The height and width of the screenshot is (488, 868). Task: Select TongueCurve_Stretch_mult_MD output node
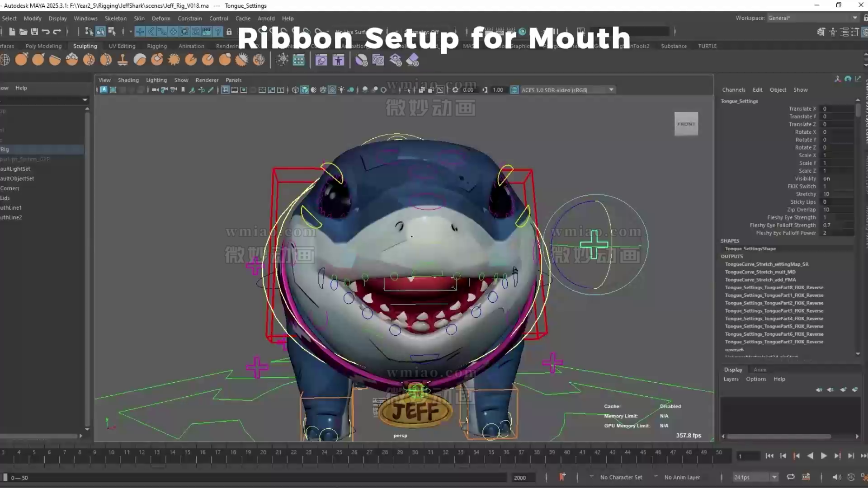tap(760, 272)
